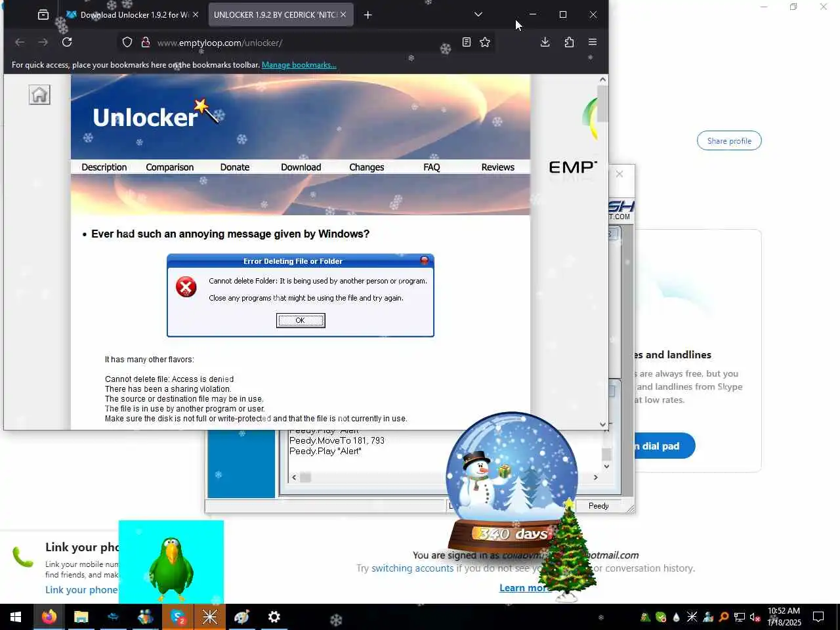Click the desktop Christmas tree decoration widget
The height and width of the screenshot is (630, 840).
[567, 551]
